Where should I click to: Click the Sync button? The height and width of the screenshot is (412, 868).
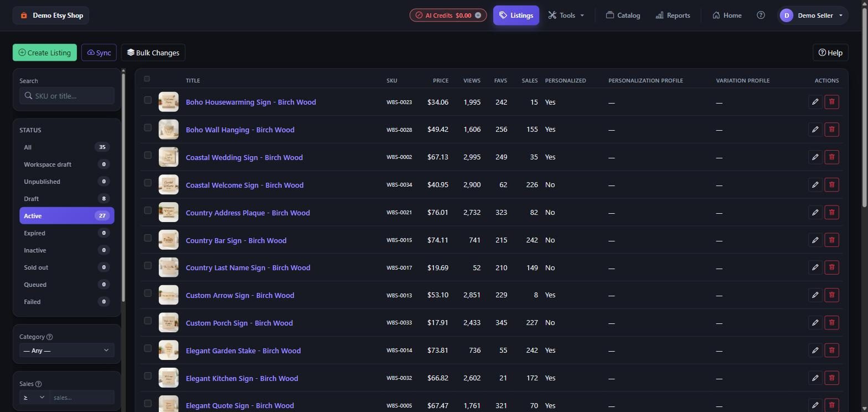point(99,53)
